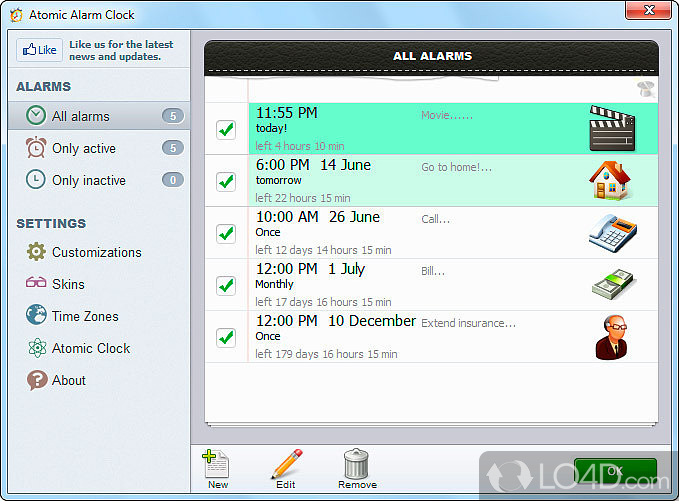Click the green OK button
The height and width of the screenshot is (501, 679).
point(615,471)
